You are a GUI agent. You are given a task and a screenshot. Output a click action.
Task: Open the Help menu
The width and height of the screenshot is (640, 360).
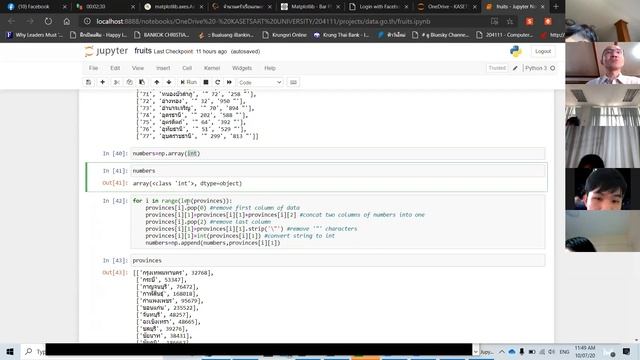[270, 68]
